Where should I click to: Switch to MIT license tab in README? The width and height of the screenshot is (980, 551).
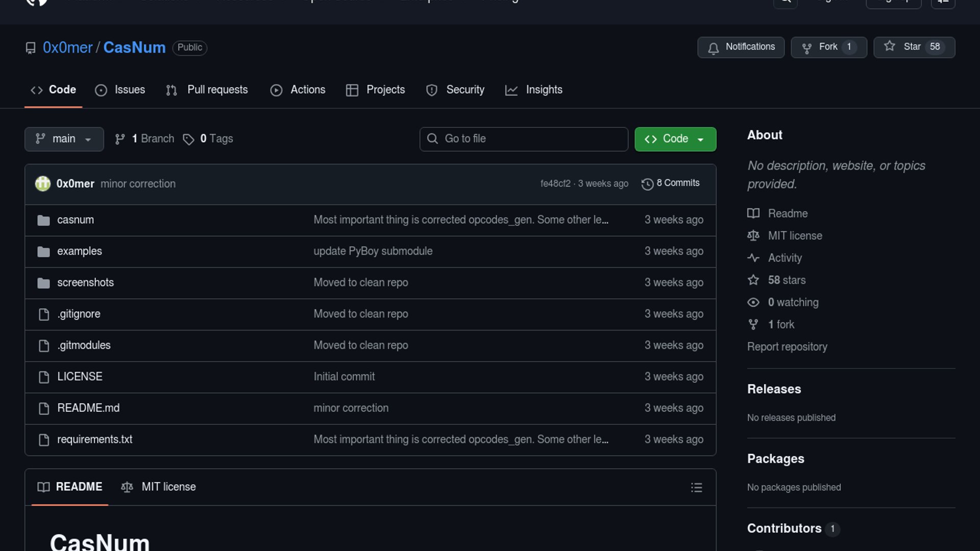pos(158,487)
